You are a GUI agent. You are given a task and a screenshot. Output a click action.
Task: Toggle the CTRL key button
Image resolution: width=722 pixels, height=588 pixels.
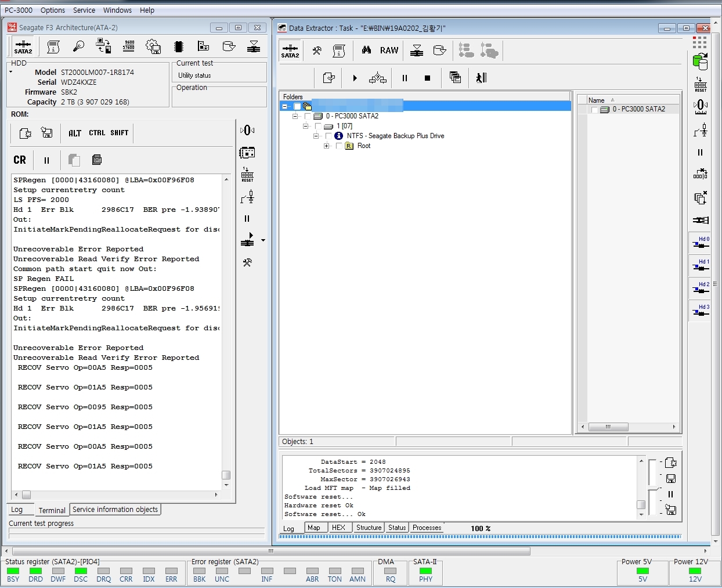click(x=97, y=133)
